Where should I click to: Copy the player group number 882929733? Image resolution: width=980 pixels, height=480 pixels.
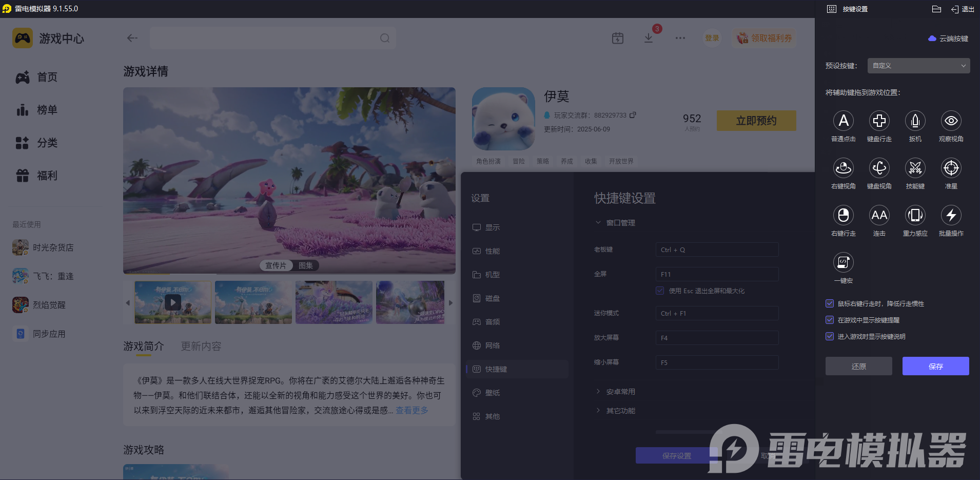[633, 115]
